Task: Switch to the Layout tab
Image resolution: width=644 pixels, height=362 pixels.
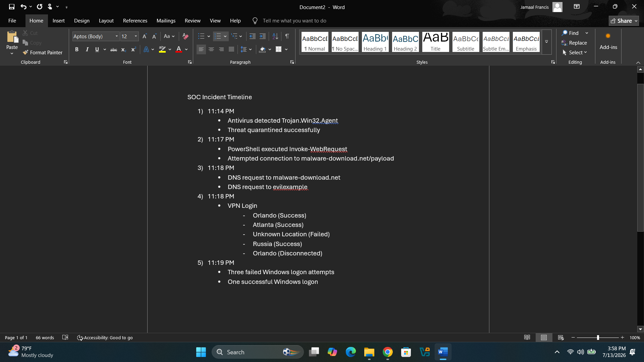Action: pos(106,21)
